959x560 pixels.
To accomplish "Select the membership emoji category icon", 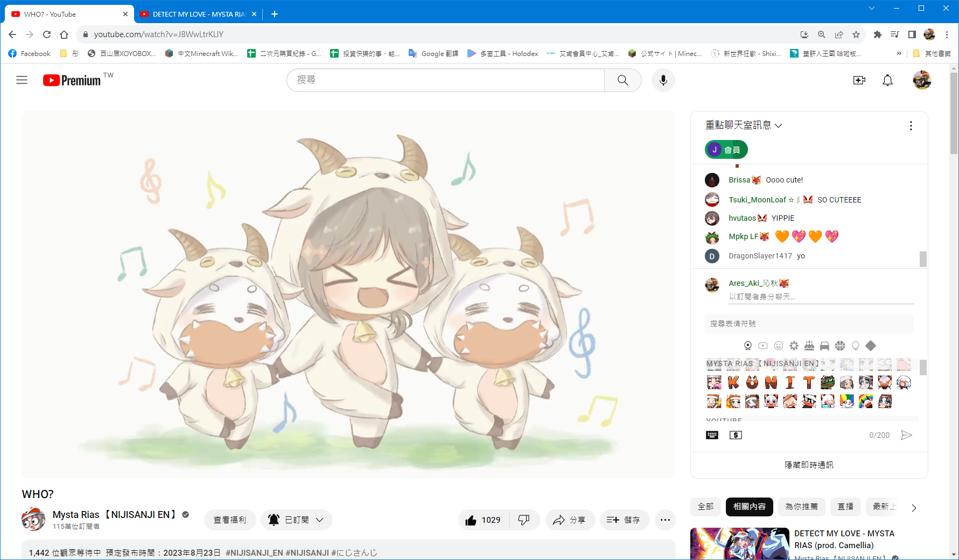I will coord(747,346).
